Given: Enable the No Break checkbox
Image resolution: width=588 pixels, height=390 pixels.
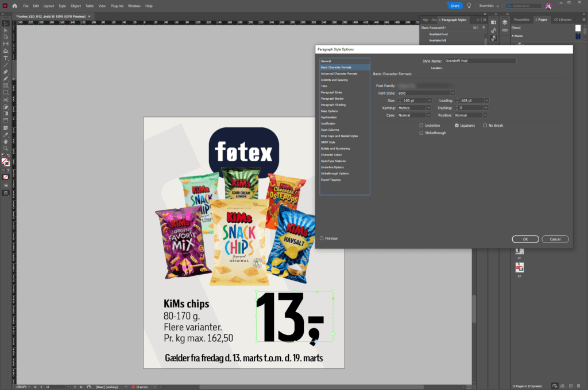Looking at the screenshot, I should (485, 126).
